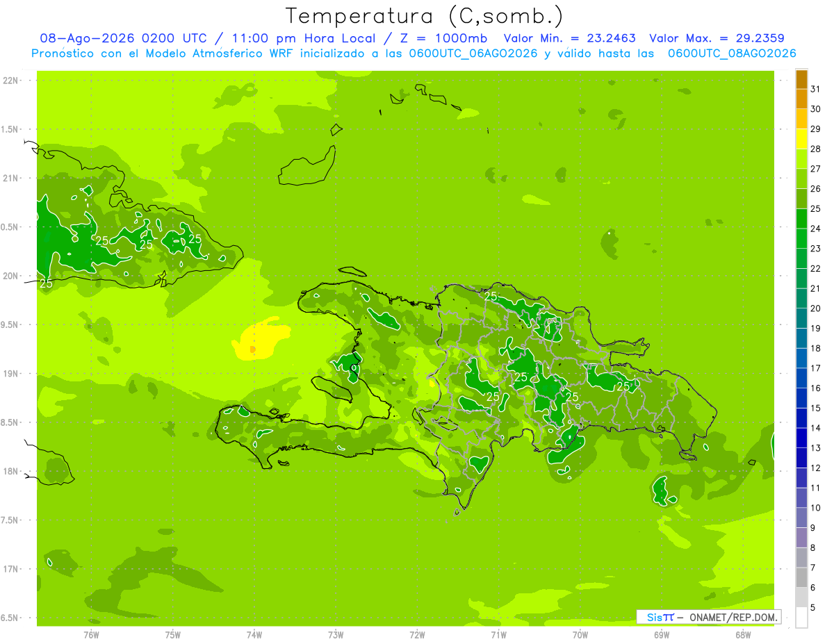834x644 pixels.
Task: Pick the purple swatch between 9 and 10
Action: coord(801,518)
